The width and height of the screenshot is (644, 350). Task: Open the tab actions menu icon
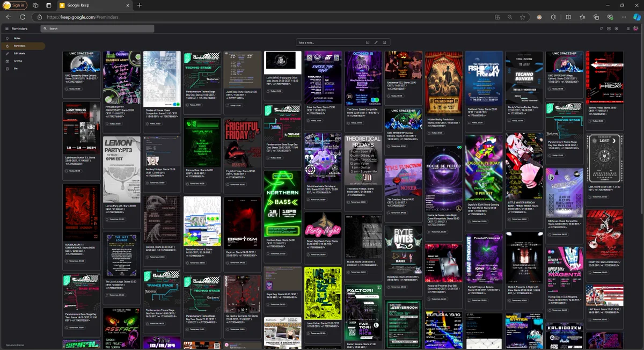[48, 5]
